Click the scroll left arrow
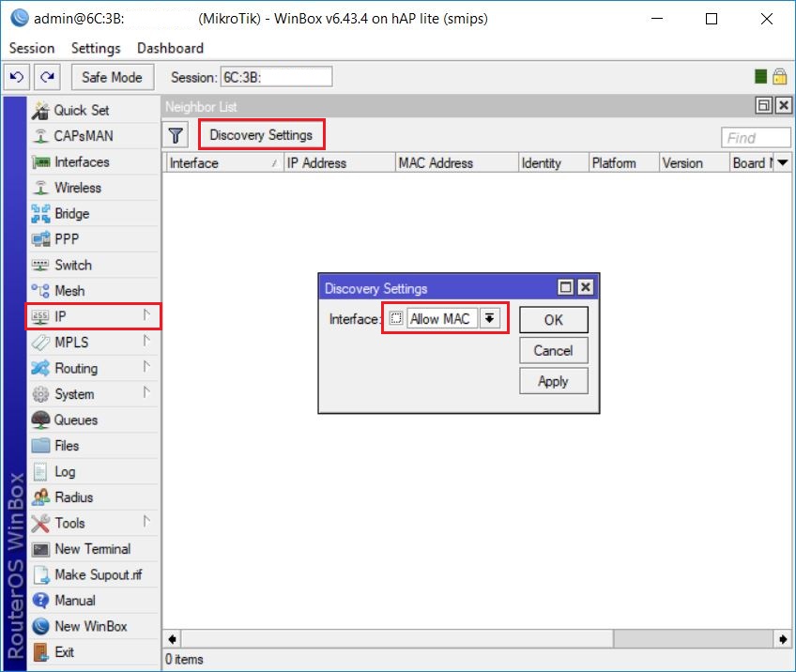Screen dimensions: 796x672 pos(172,639)
